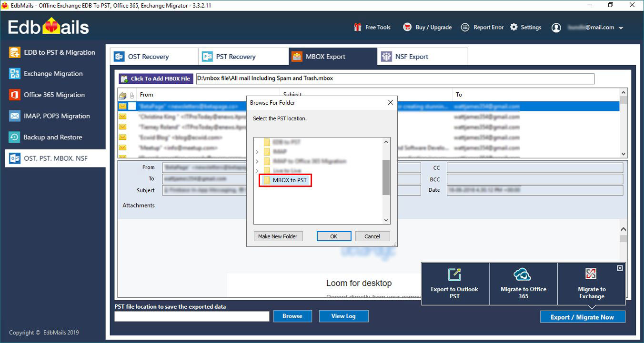This screenshot has width=644, height=343.
Task: Click the MBOX file path field
Action: 395,78
